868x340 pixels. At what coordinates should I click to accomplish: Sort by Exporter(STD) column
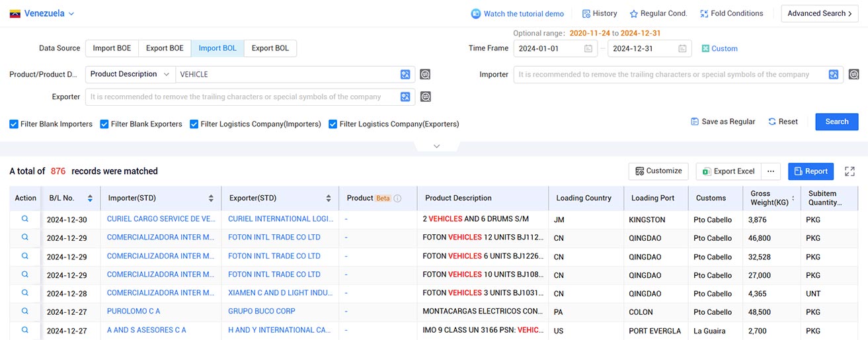(329, 198)
